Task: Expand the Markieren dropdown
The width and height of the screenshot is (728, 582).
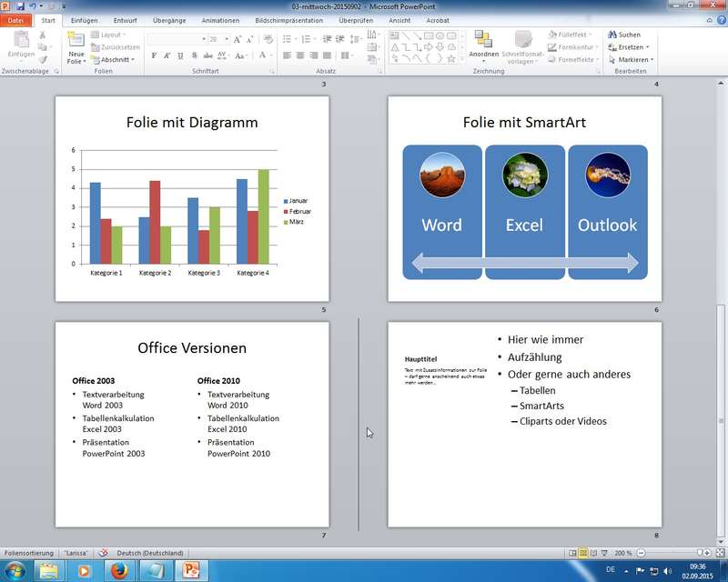Action: click(652, 60)
